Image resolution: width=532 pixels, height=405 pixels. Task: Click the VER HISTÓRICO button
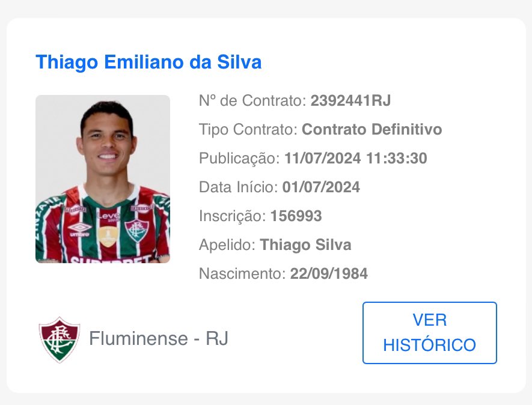[x=429, y=332]
